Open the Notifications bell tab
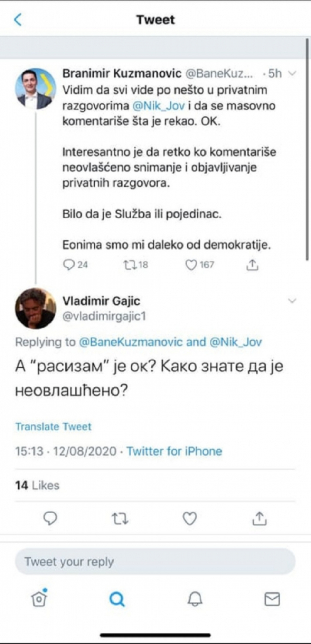 pyautogui.click(x=195, y=599)
